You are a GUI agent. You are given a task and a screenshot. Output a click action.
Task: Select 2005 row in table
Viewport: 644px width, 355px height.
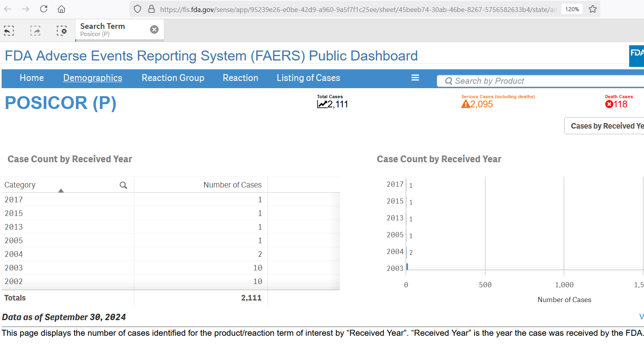tap(171, 240)
